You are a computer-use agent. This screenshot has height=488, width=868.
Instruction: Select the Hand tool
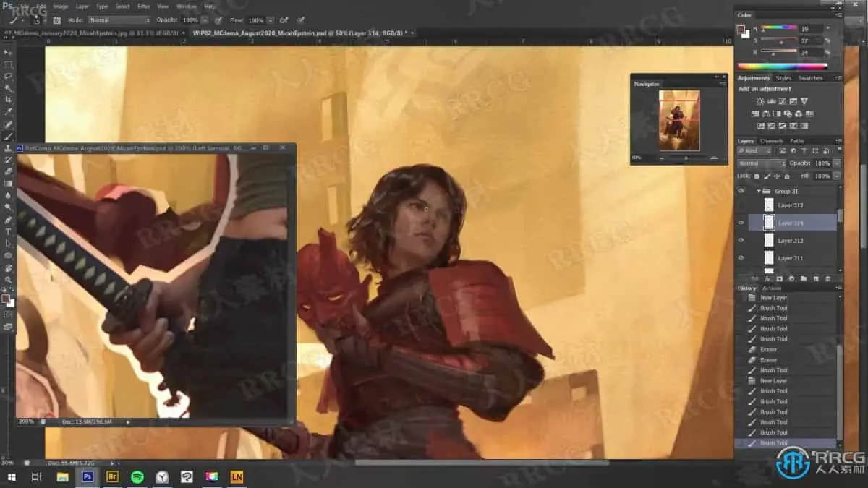click(x=9, y=267)
